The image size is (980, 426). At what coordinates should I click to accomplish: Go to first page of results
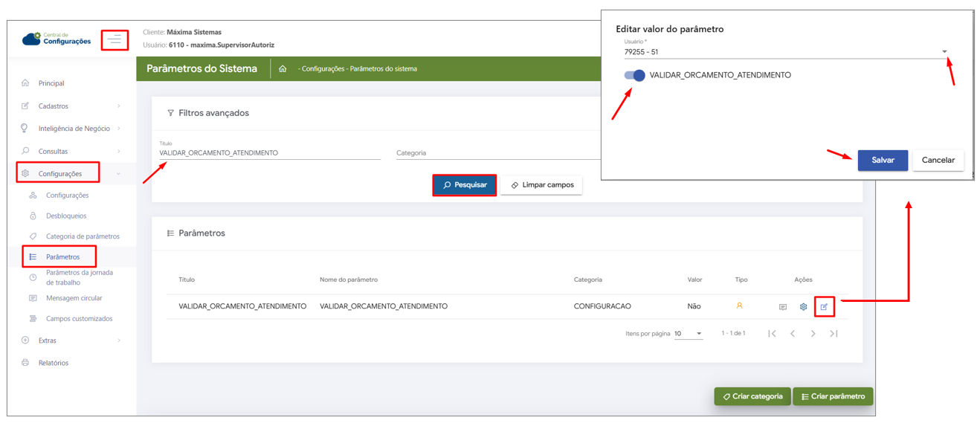click(x=772, y=334)
